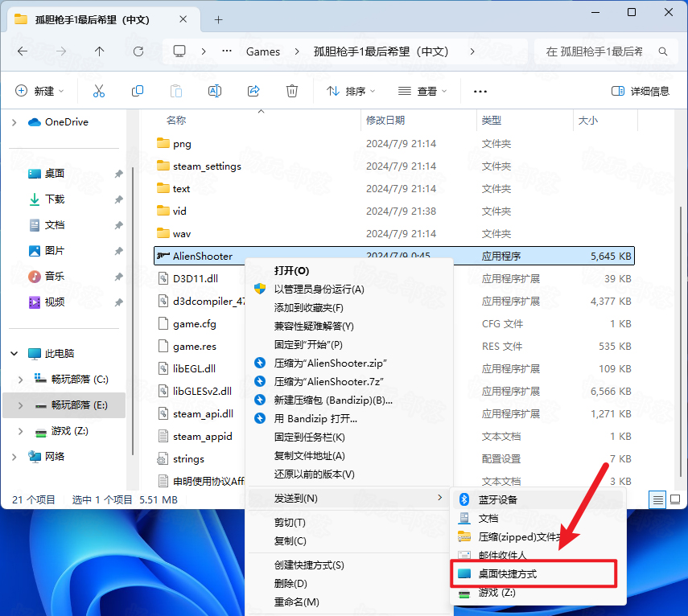
Task: Click the Share icon in toolbar
Action: tap(253, 91)
